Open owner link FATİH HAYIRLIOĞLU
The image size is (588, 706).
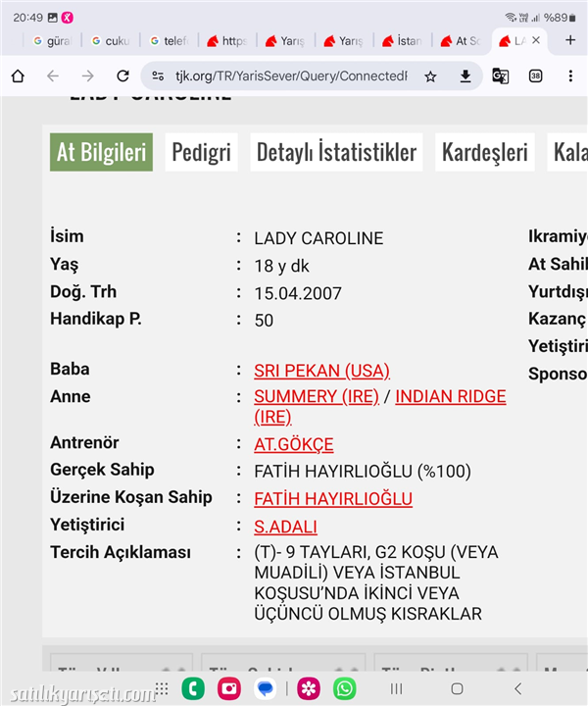[x=333, y=499]
